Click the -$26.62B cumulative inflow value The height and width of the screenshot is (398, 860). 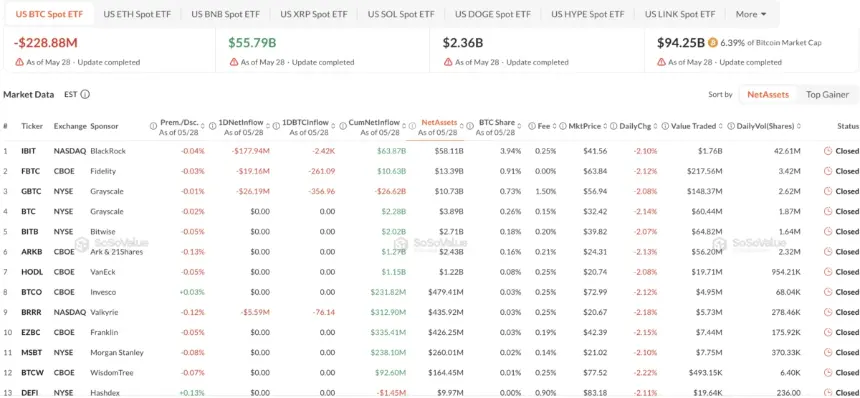pyautogui.click(x=390, y=191)
